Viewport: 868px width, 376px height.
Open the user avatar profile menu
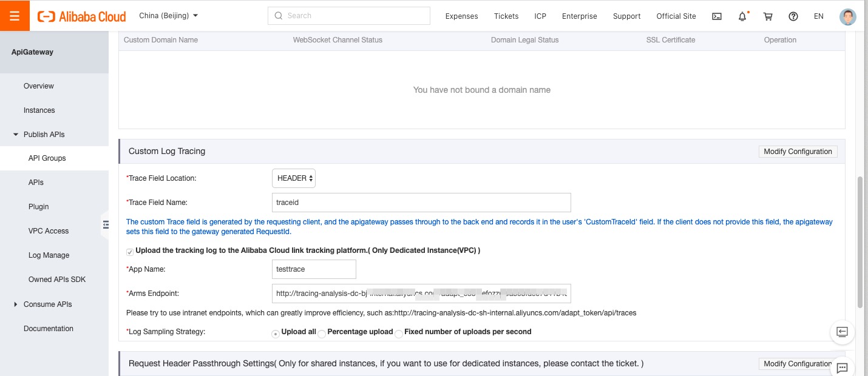(x=847, y=16)
